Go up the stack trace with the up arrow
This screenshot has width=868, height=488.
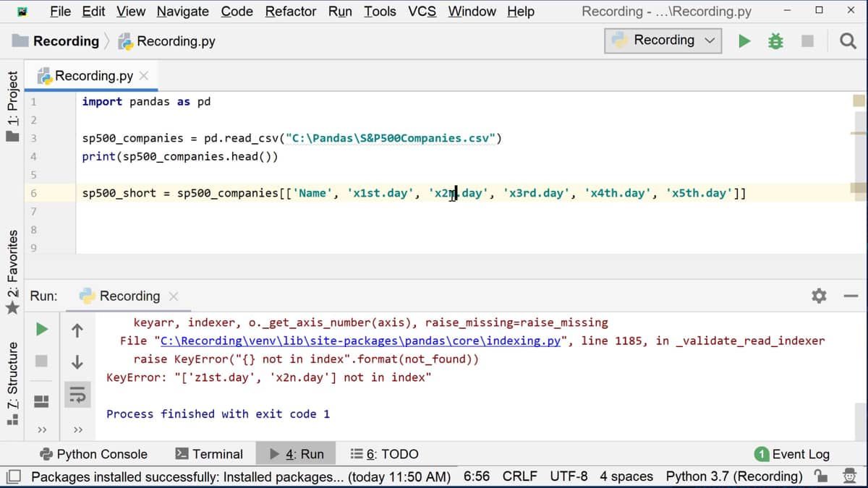[77, 330]
